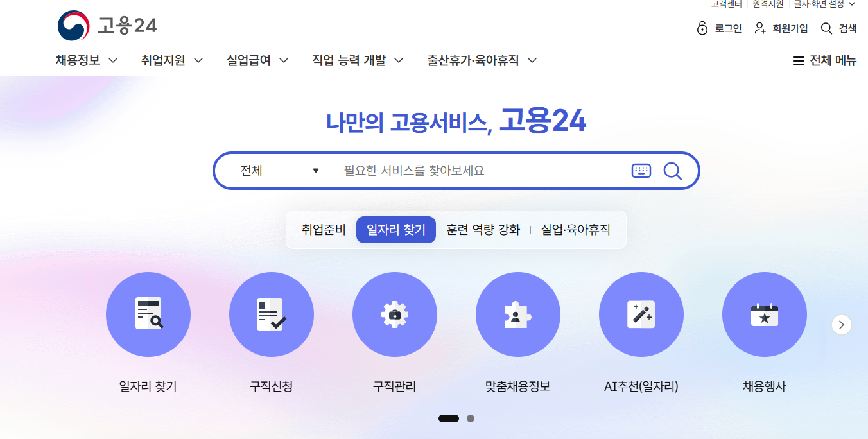The width and height of the screenshot is (868, 439).
Task: Click the 회원가입 person icon
Action: [760, 28]
